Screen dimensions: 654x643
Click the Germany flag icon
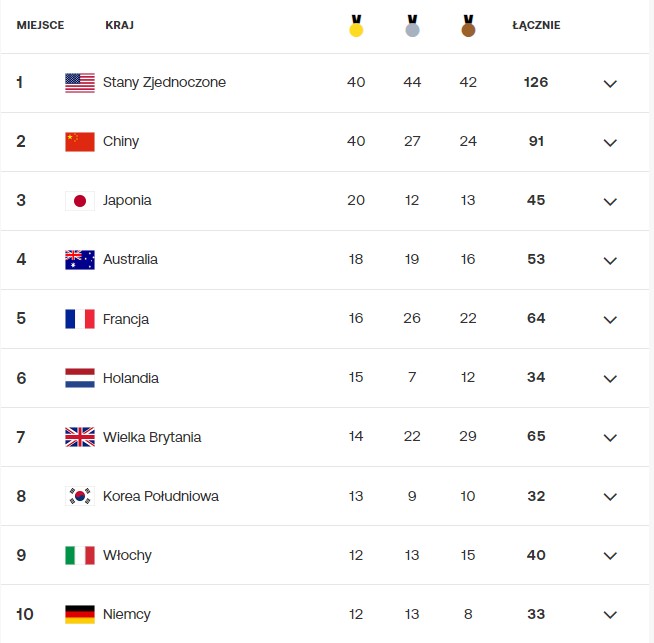[x=80, y=614]
